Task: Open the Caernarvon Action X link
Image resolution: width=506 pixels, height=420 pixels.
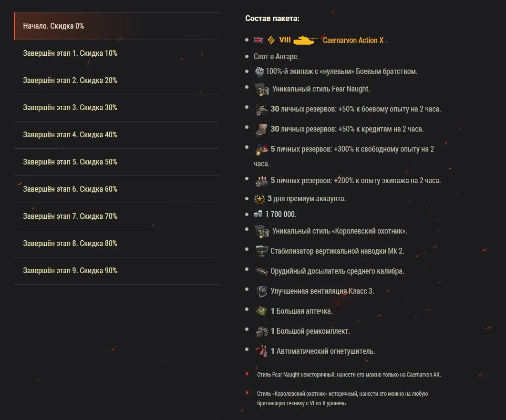Action: pyautogui.click(x=353, y=41)
